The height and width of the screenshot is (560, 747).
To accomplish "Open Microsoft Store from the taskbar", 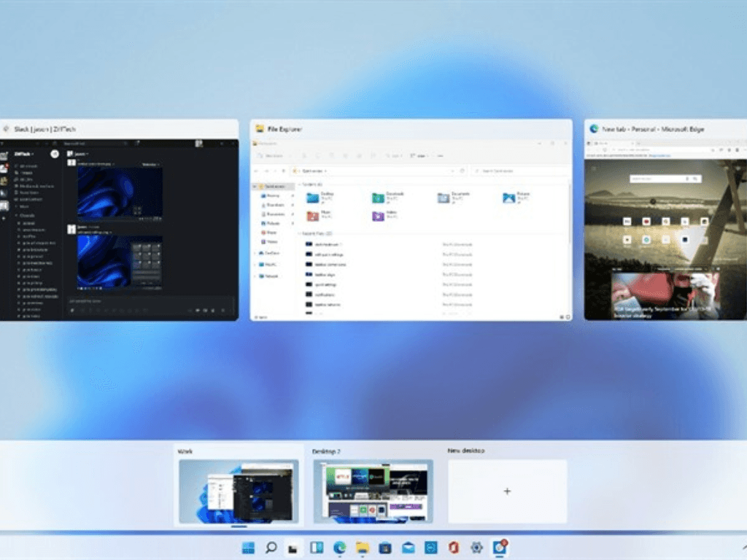I will pyautogui.click(x=385, y=547).
